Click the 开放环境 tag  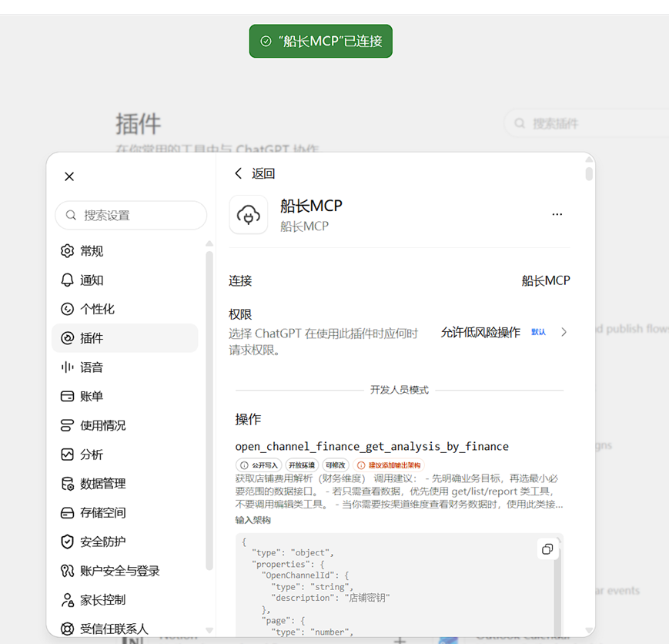coord(302,465)
